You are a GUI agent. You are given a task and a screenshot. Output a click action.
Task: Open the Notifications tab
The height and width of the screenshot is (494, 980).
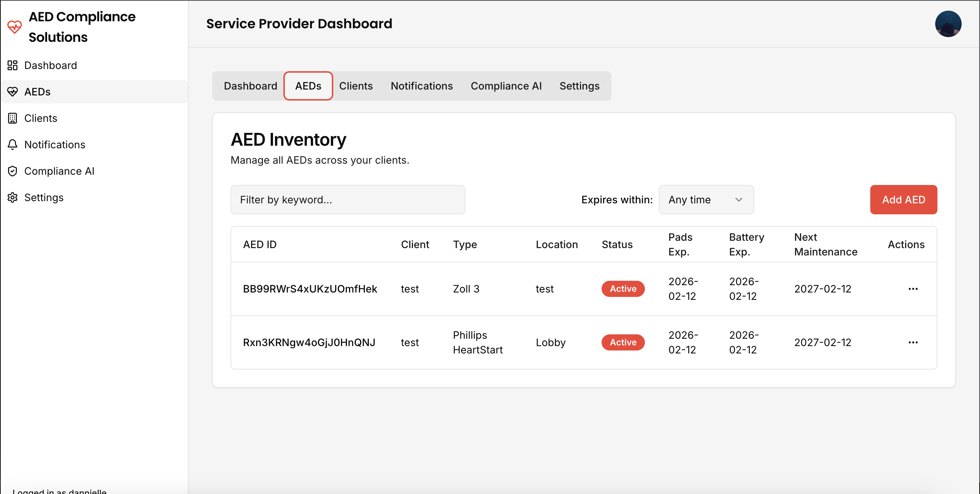click(421, 86)
